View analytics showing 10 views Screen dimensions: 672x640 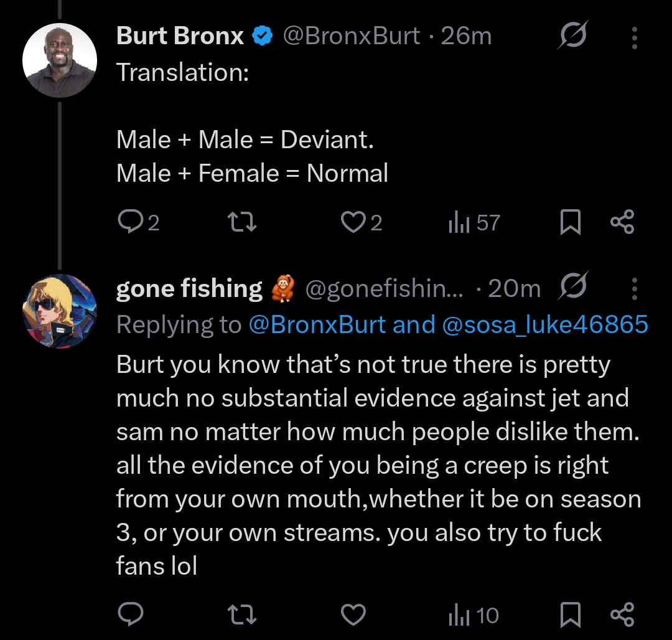tap(474, 615)
